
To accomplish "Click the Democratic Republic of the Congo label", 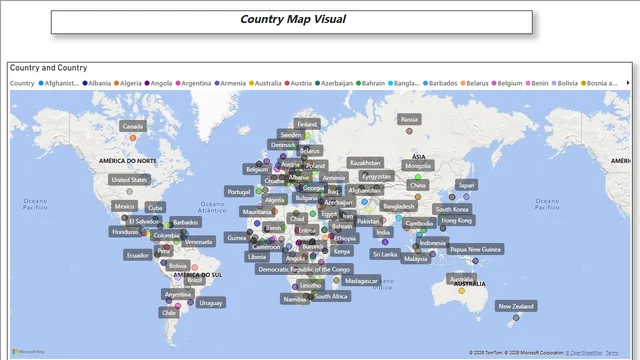I will (x=304, y=269).
